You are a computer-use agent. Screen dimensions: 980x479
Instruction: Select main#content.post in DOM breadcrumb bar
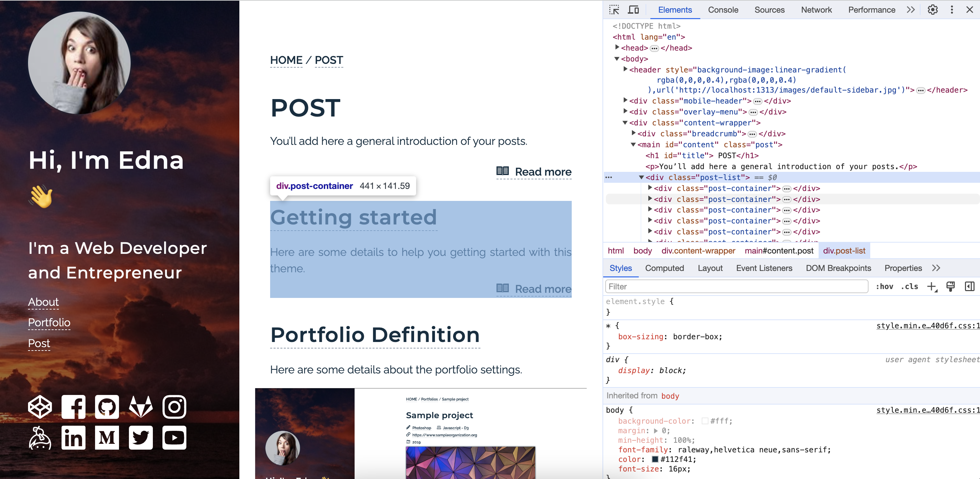(779, 250)
